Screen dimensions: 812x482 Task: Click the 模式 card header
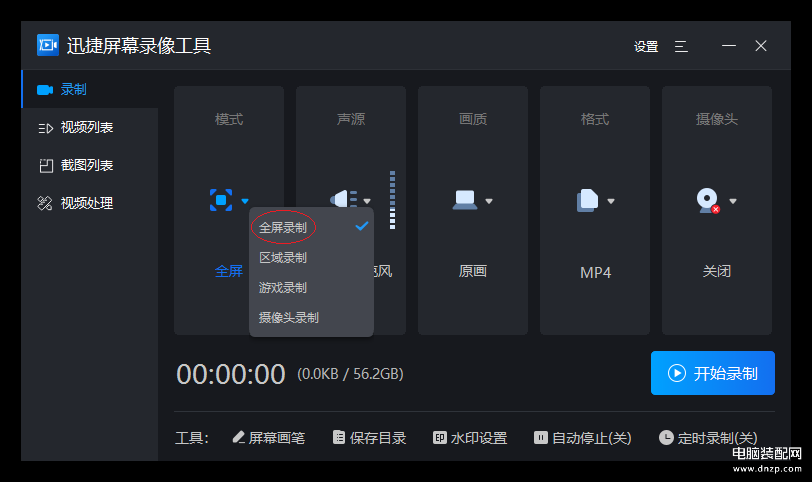[229, 119]
